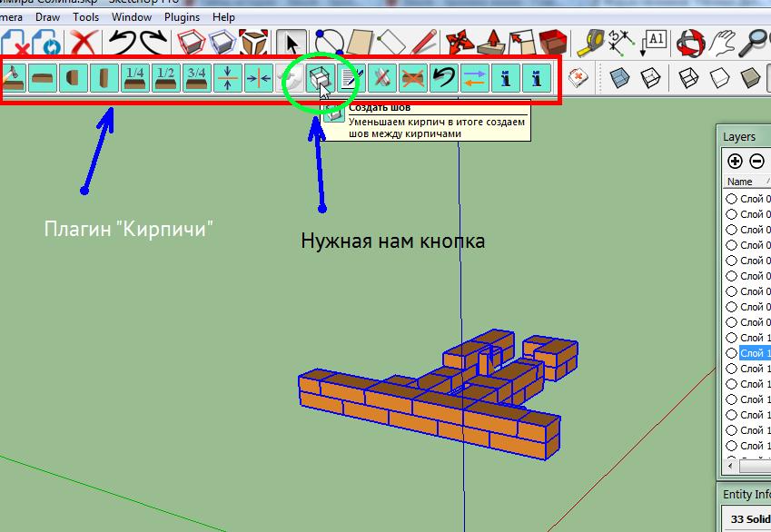Screen dimensions: 771x532
Task: Insert a 1/2 brick piece
Action: [165, 78]
